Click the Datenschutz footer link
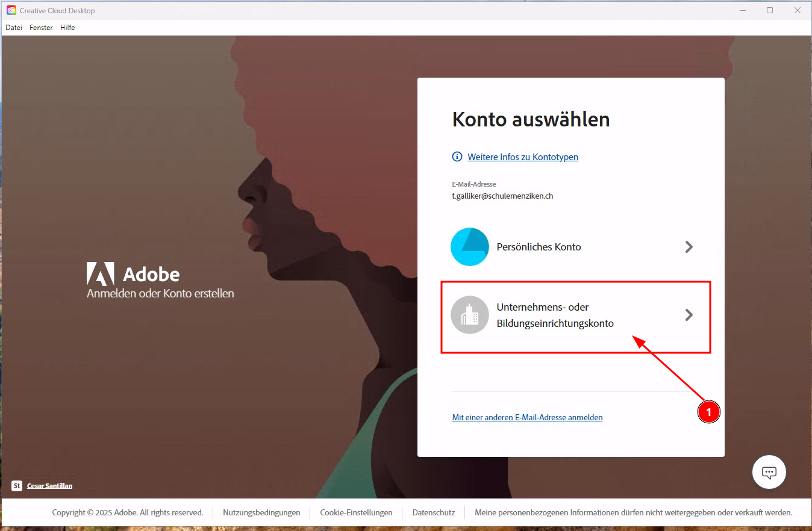This screenshot has height=531, width=812. (433, 513)
